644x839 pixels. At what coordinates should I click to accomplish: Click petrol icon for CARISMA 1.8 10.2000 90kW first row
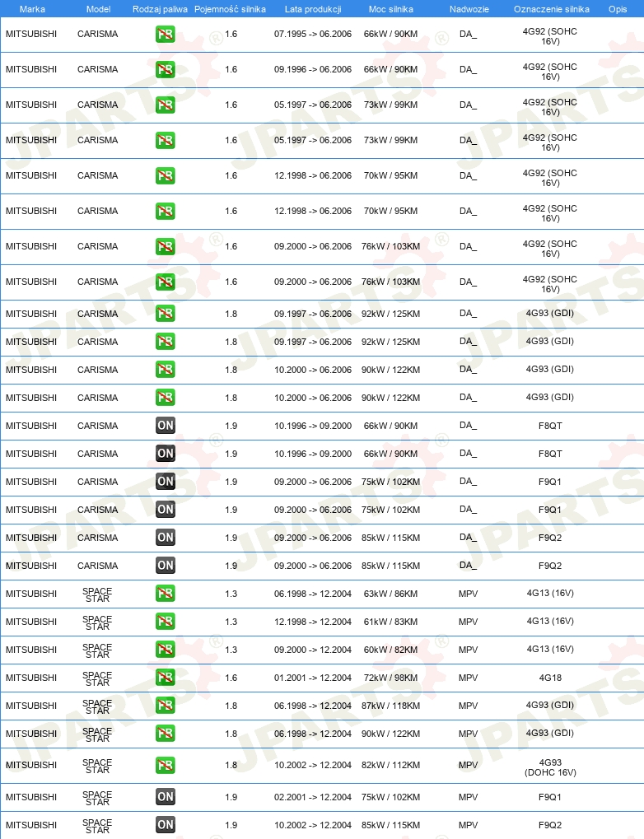(166, 370)
